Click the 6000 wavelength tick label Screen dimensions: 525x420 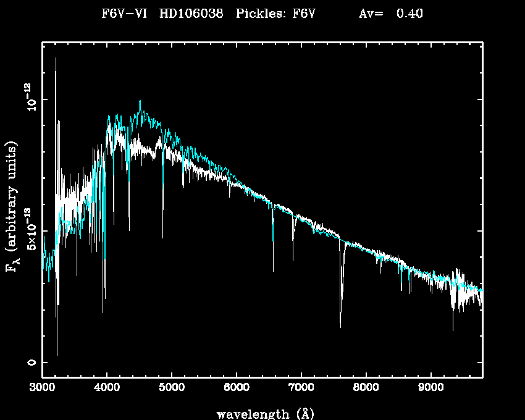(237, 388)
